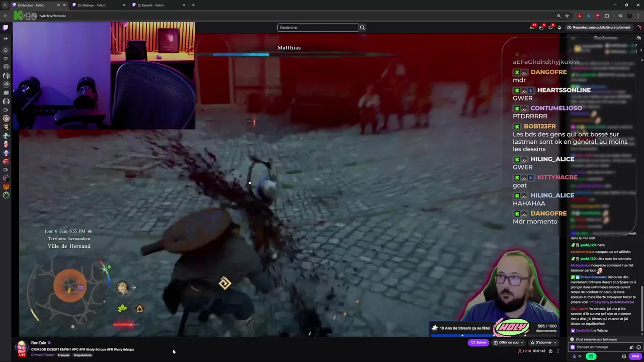Image resolution: width=644 pixels, height=362 pixels.
Task: Open the community users icon in chat
Action: coord(639,38)
